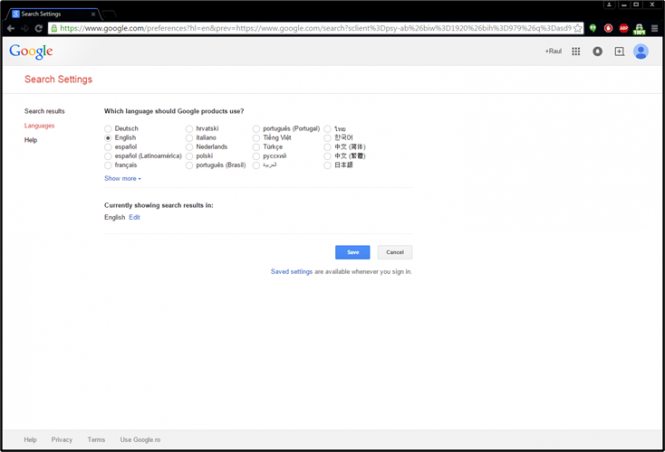Open the account profile avatar
Image resolution: width=665 pixels, height=452 pixels.
641,51
